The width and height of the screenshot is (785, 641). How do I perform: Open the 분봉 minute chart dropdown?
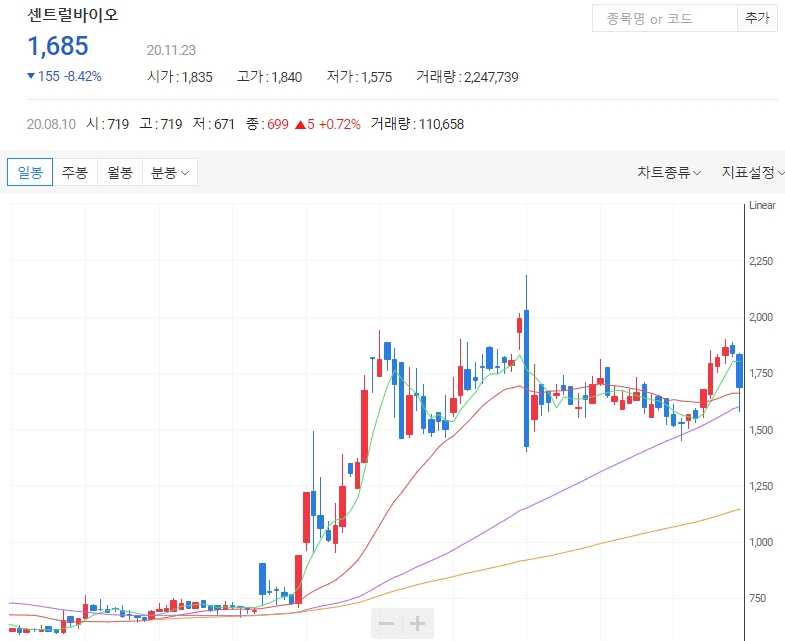[170, 172]
